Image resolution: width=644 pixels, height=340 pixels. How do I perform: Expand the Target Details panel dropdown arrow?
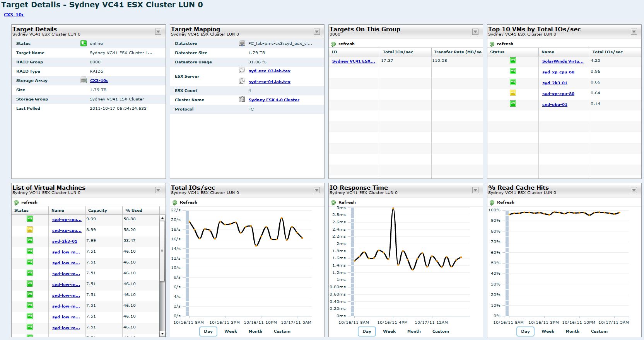[x=158, y=32]
